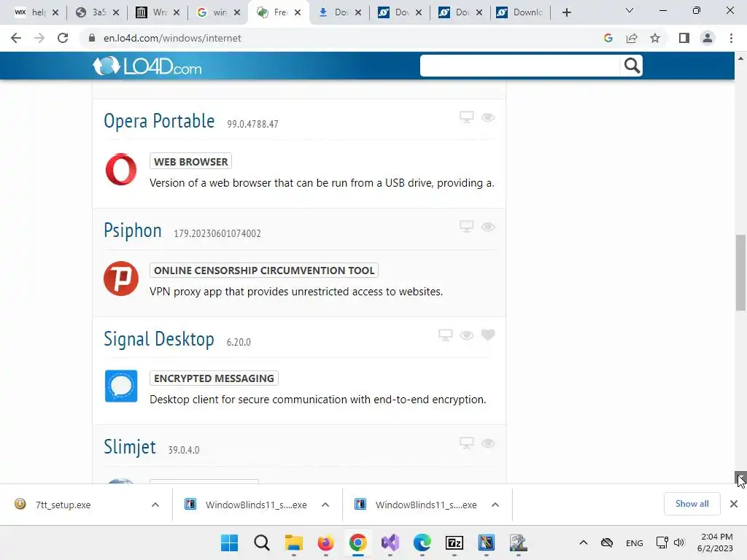This screenshot has width=747, height=560.
Task: Click inside the LO4D search field
Action: [x=520, y=66]
